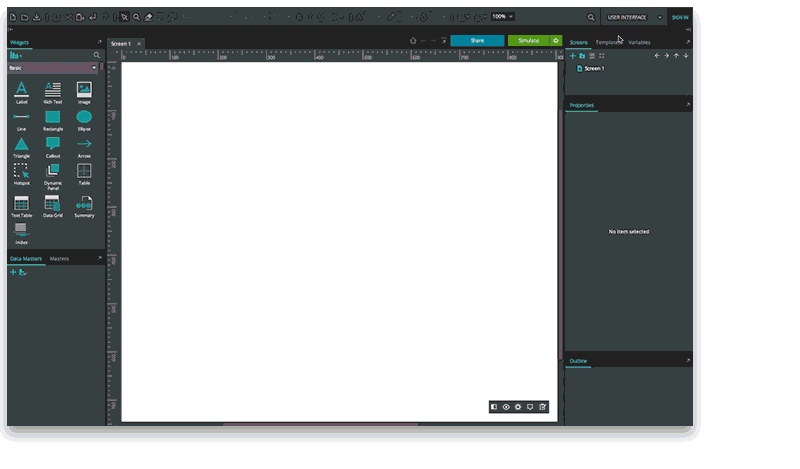Add an Image widget
800x469 pixels.
[84, 92]
